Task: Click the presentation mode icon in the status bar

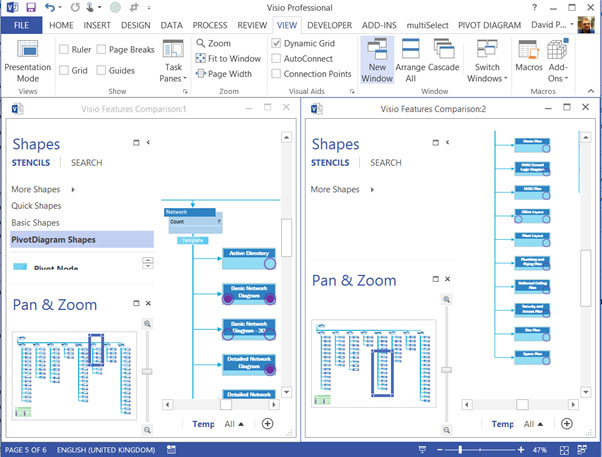Action: [422, 450]
